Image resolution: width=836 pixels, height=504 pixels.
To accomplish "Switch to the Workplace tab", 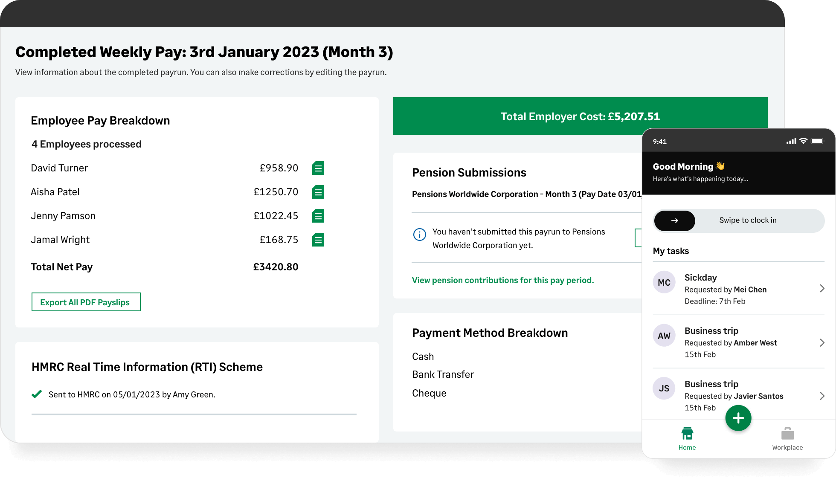I will click(787, 439).
